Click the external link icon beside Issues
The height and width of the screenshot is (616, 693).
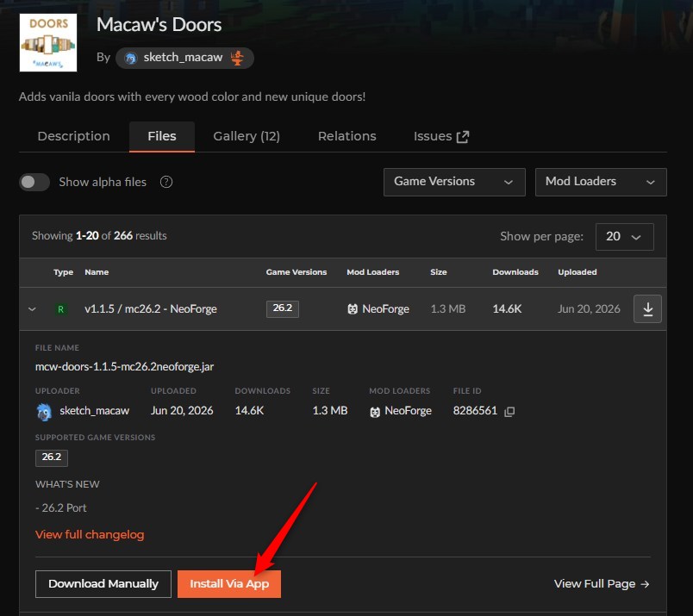coord(462,136)
